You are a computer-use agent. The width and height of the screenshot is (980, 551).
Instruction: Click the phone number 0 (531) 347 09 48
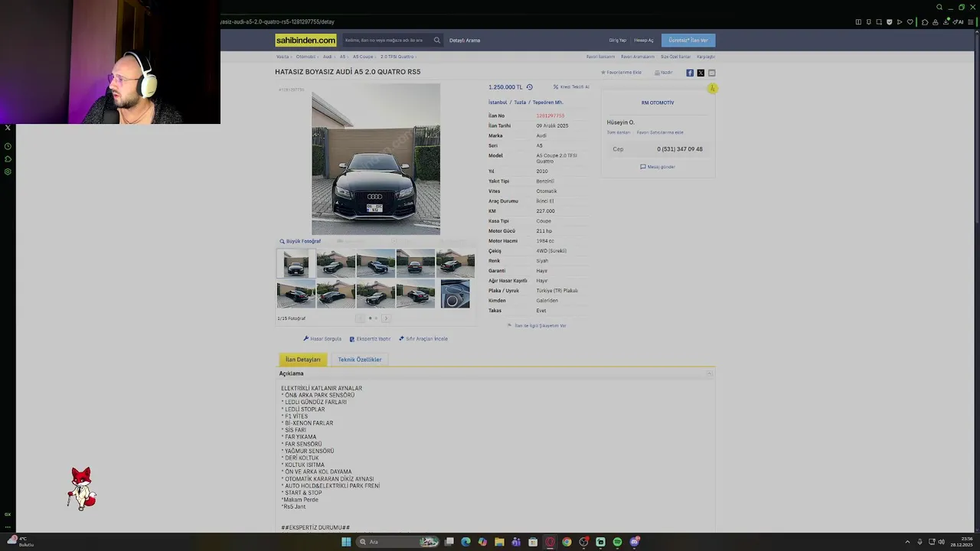pos(680,149)
